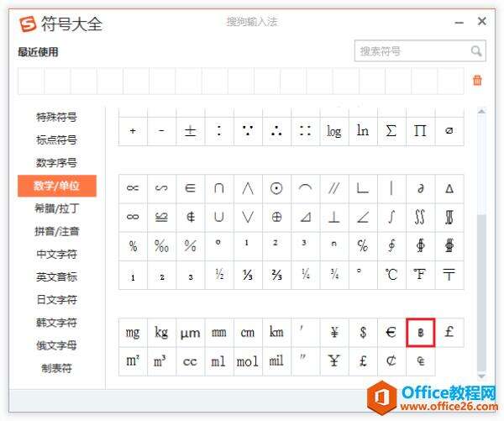
Task: Open the 特殊符号 category
Action: (x=56, y=117)
